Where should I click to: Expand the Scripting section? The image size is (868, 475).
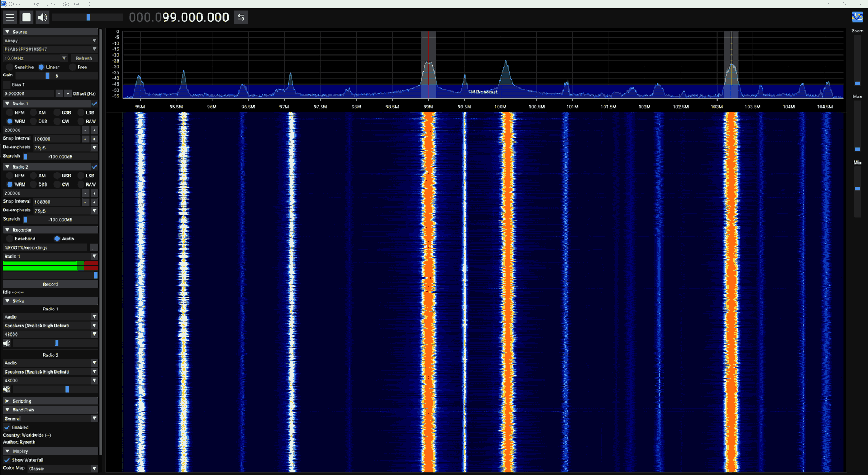(x=21, y=401)
